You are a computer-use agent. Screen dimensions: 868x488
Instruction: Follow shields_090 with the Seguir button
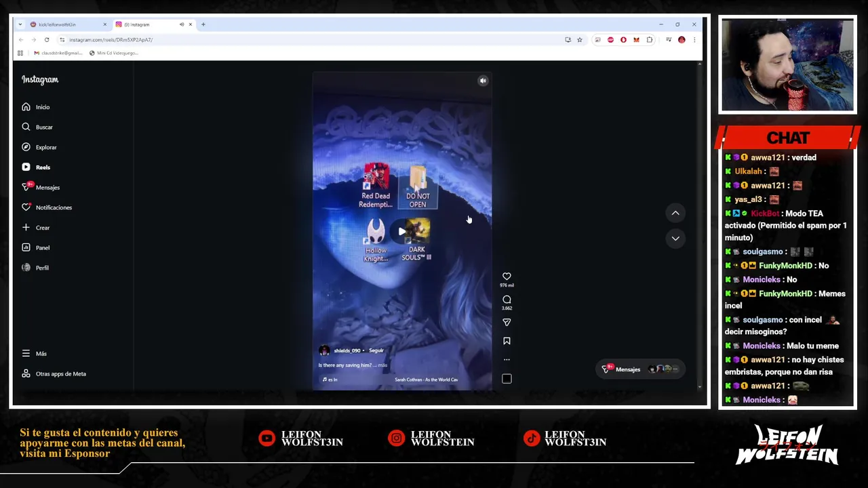[x=376, y=350]
